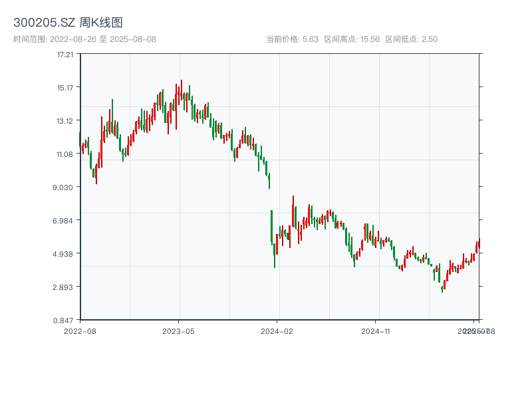Viewport: 532px width, 399px height.
Task: Click the 15.17 y-axis label
Action: (65, 88)
